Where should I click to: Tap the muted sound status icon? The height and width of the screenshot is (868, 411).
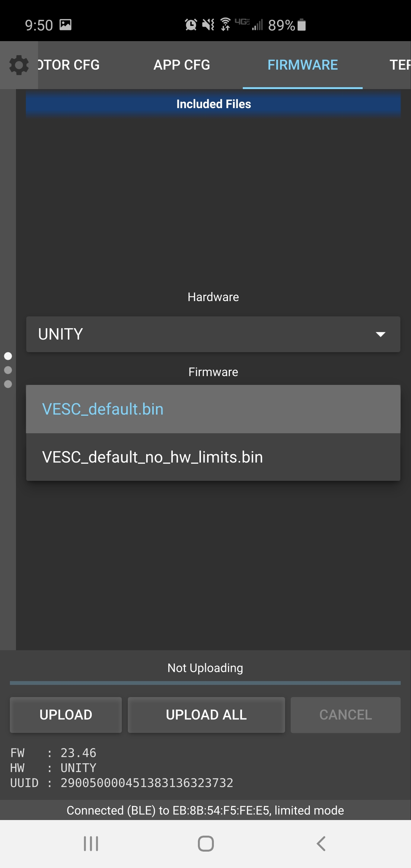pos(208,25)
